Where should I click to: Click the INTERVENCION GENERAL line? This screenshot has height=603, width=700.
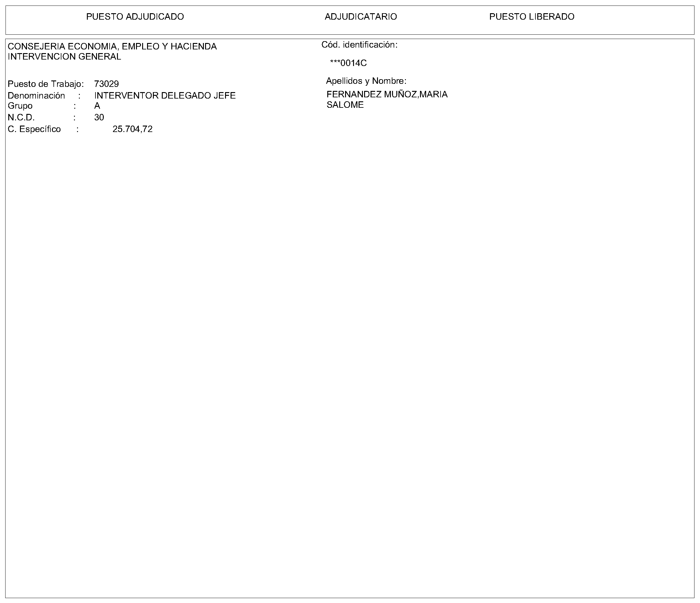[x=64, y=56]
